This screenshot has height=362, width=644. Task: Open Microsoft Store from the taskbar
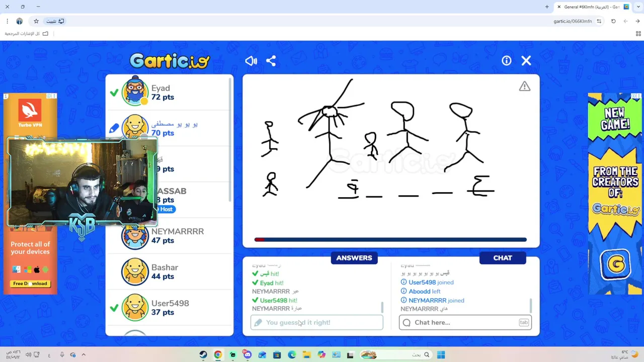tap(277, 354)
